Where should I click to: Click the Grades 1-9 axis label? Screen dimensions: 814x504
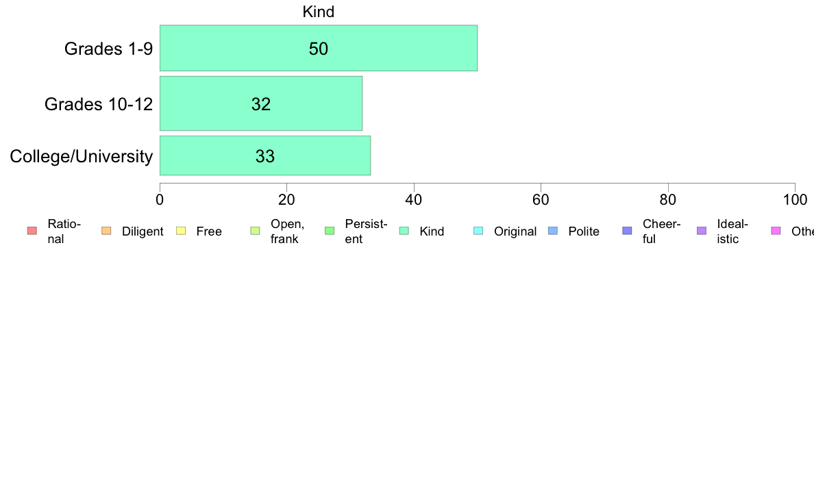click(x=108, y=48)
